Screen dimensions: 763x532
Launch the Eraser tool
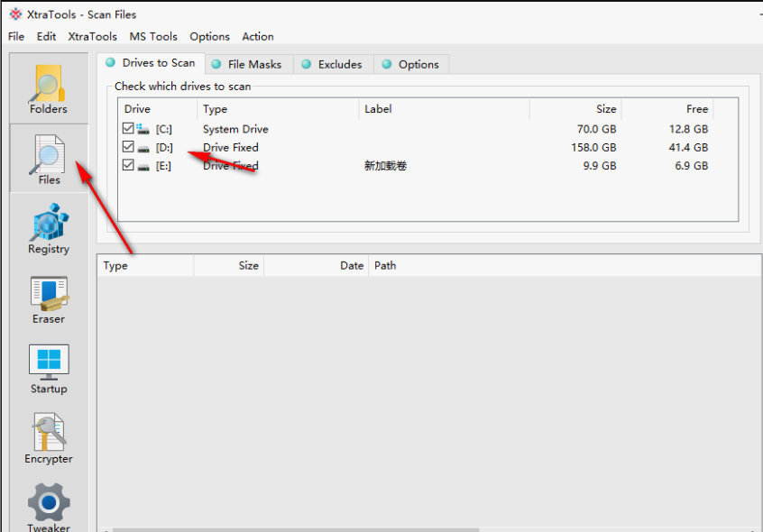(x=49, y=299)
